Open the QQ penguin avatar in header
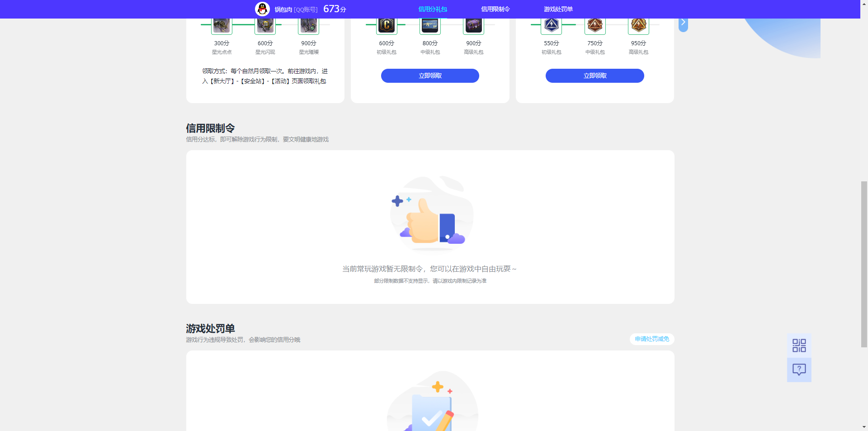 point(262,9)
